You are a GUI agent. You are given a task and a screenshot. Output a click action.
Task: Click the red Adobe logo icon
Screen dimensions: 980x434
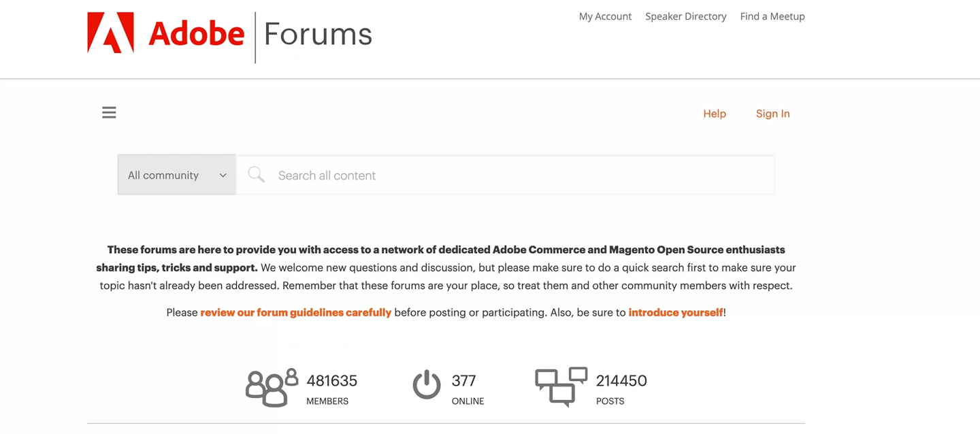(110, 33)
